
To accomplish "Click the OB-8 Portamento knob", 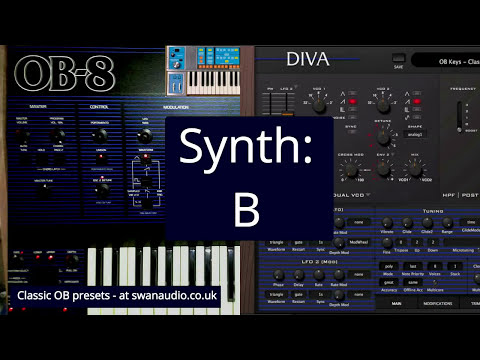I will tap(100, 136).
